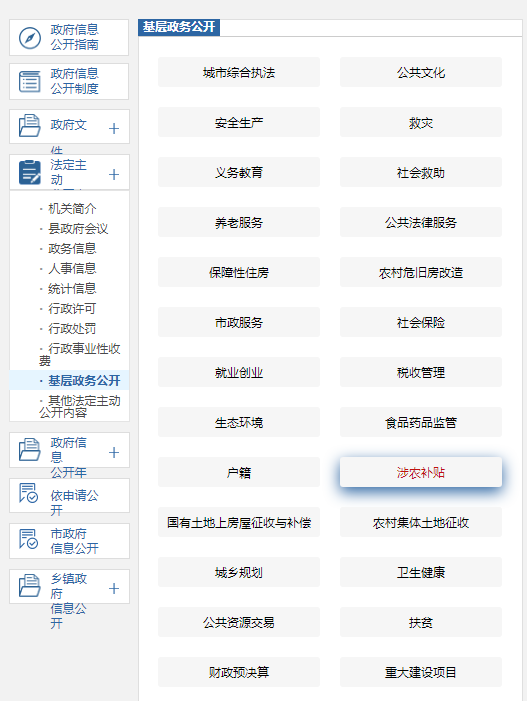This screenshot has width=527, height=701.
Task: Click the 基层政务公开 header tab
Action: (x=179, y=27)
